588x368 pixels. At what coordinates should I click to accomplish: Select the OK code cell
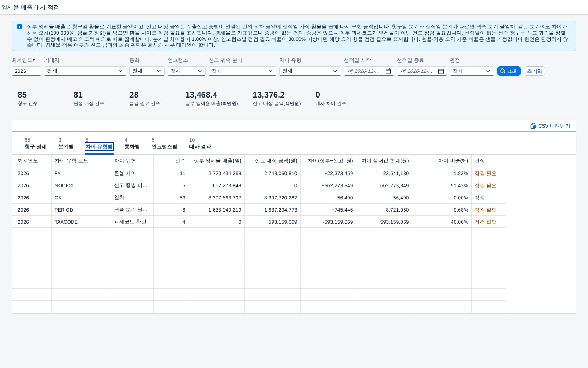click(x=81, y=198)
